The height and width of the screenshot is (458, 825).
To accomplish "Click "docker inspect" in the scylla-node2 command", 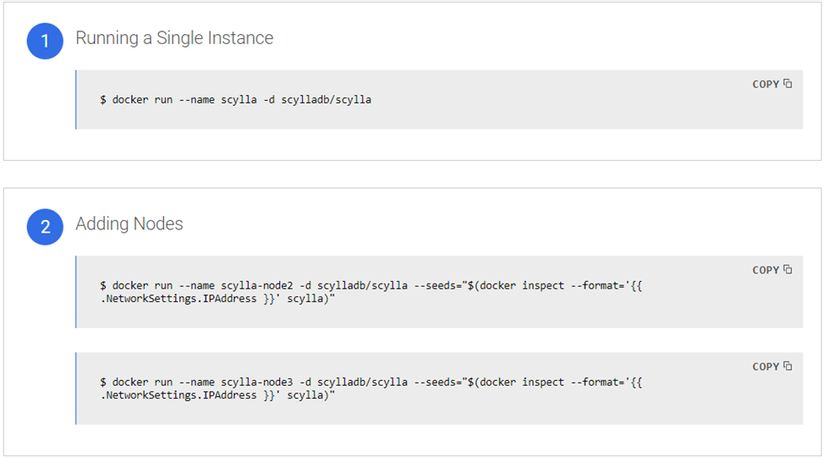I will (516, 286).
